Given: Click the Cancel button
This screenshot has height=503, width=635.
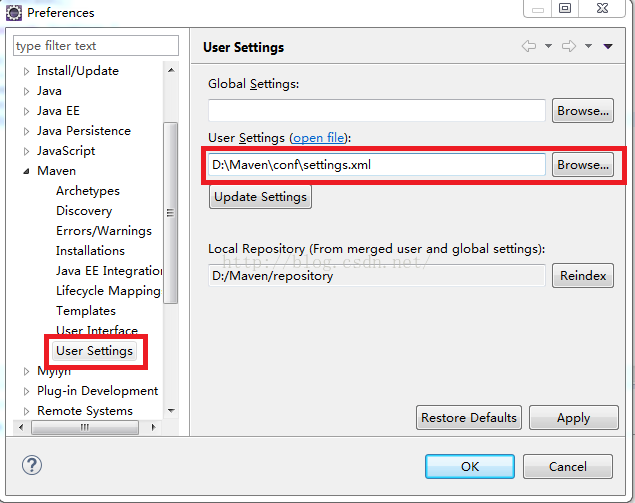Looking at the screenshot, I should coord(568,467).
